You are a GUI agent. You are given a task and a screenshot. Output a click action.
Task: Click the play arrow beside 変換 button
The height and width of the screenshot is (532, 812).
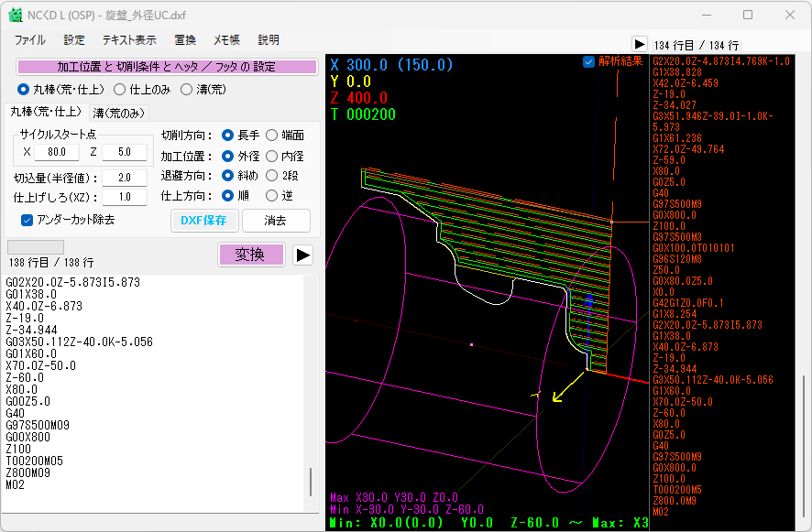pos(302,255)
